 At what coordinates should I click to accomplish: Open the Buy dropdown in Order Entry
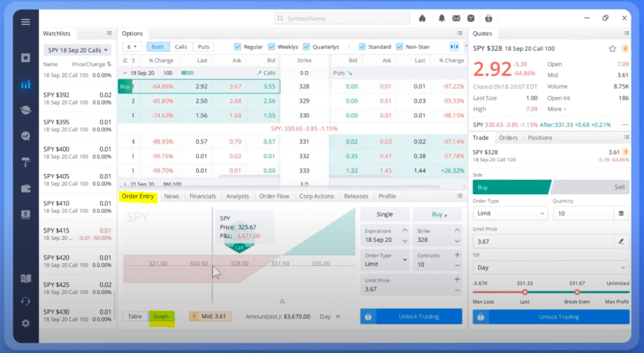[437, 215]
